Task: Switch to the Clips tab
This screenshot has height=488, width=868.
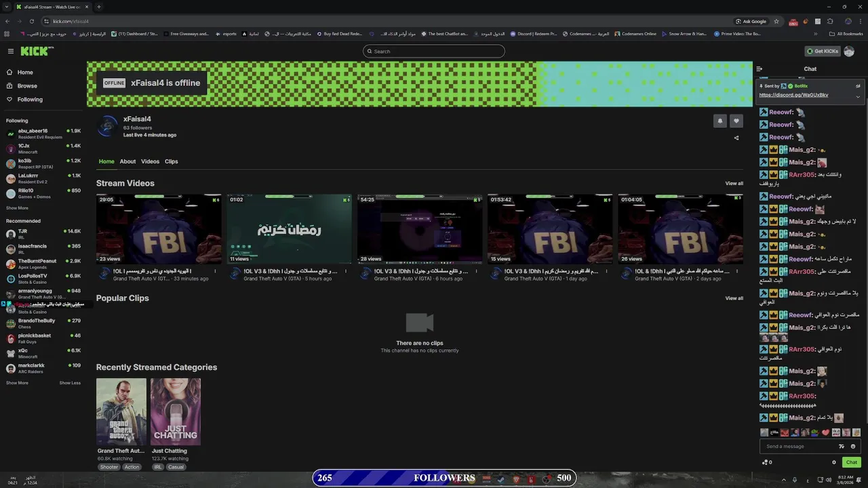Action: click(x=171, y=161)
